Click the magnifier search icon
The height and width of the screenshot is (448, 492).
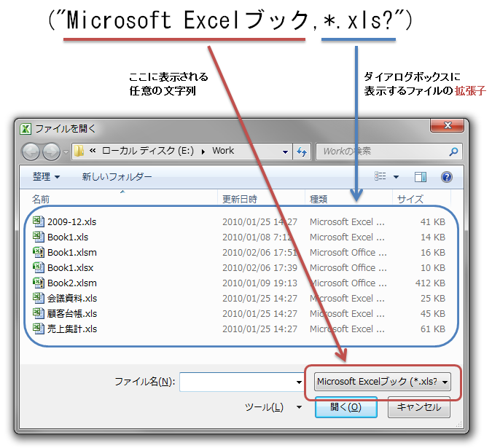coord(453,152)
